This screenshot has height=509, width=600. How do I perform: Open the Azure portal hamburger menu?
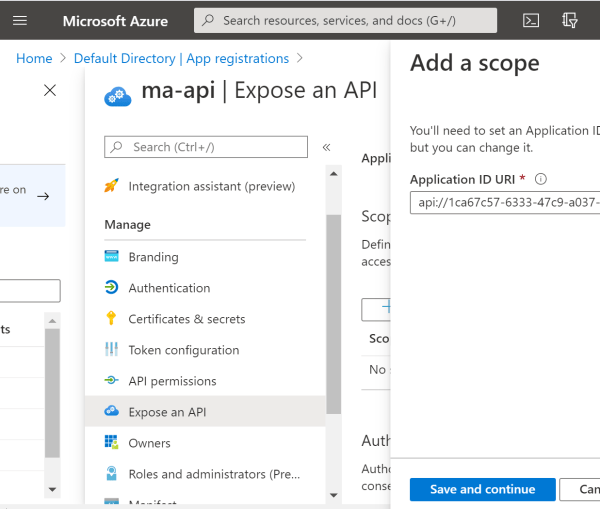tap(20, 20)
